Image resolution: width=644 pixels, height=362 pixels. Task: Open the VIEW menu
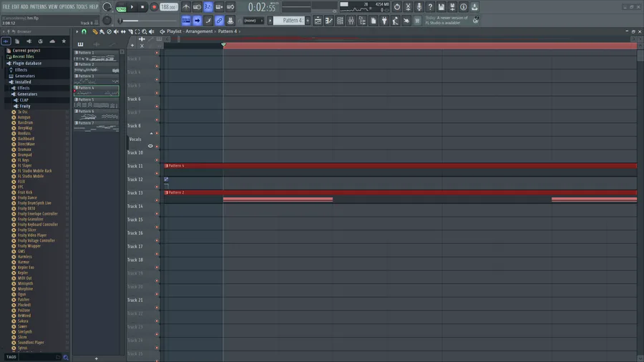point(53,6)
